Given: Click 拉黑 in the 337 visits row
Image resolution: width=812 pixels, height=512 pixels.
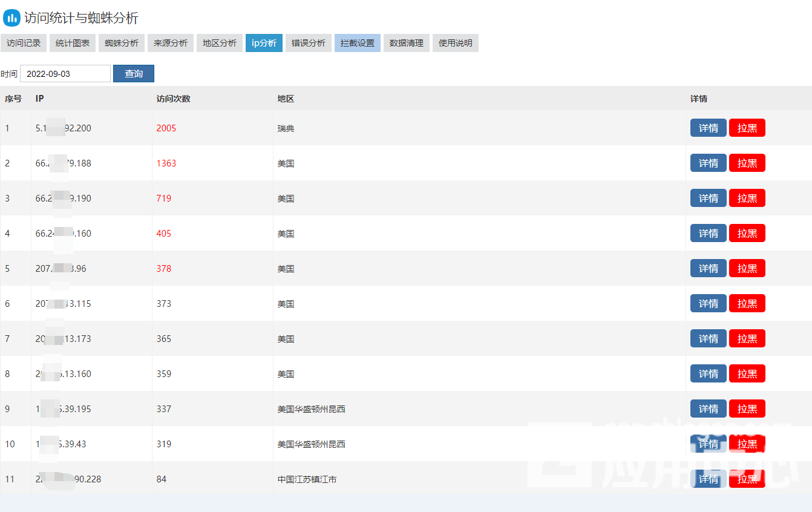Looking at the screenshot, I should click(747, 409).
